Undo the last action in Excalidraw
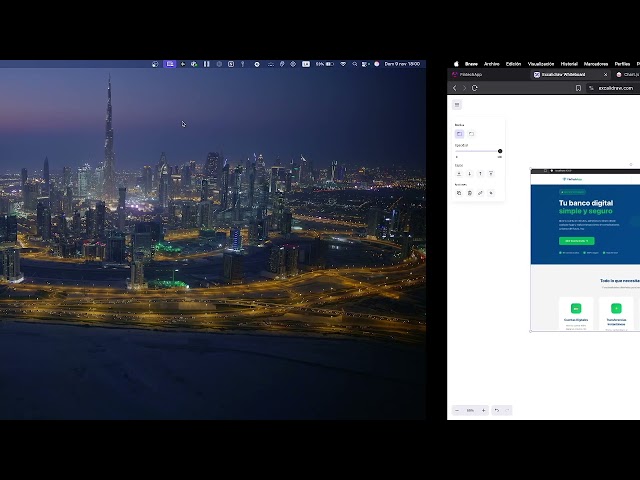The width and height of the screenshot is (640, 480). [497, 410]
